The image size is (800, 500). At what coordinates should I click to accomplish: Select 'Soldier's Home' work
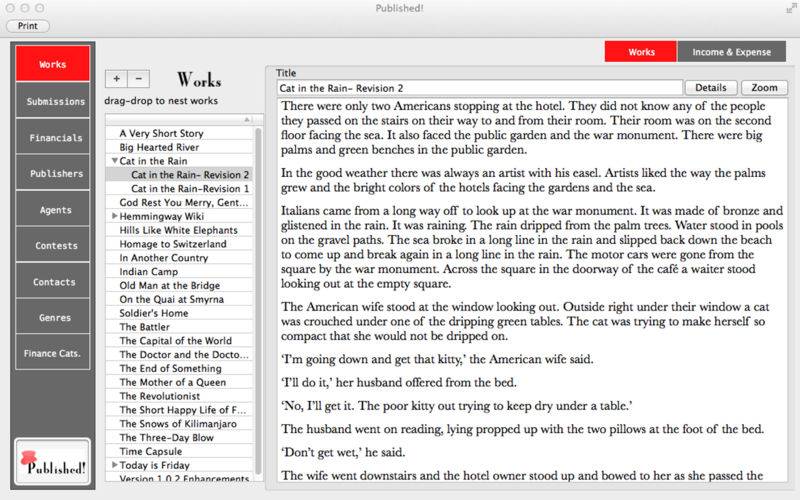pyautogui.click(x=179, y=313)
